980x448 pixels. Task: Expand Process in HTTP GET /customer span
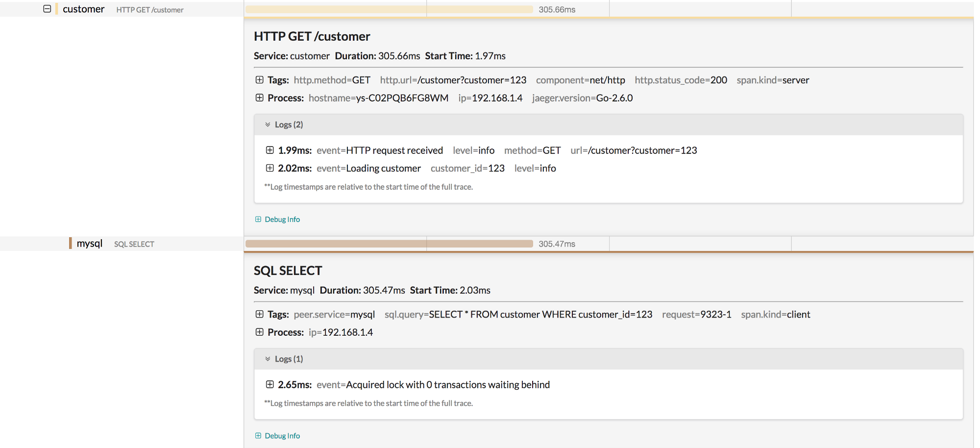coord(260,98)
